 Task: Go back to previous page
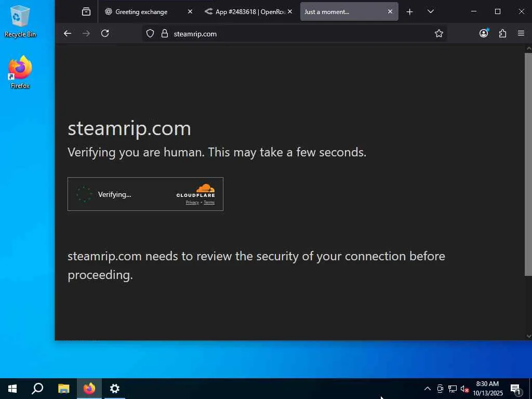(x=68, y=33)
